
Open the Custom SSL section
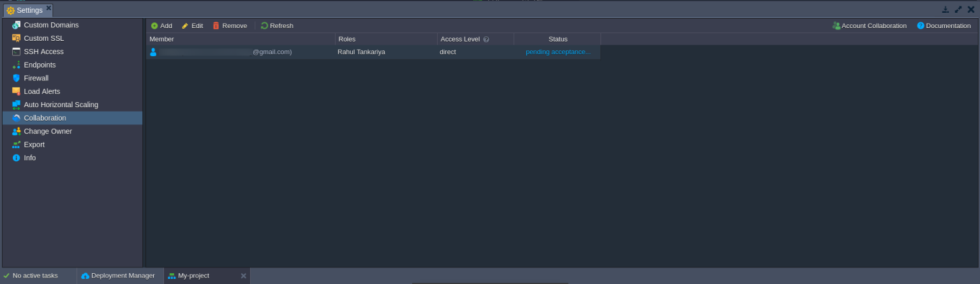point(44,38)
